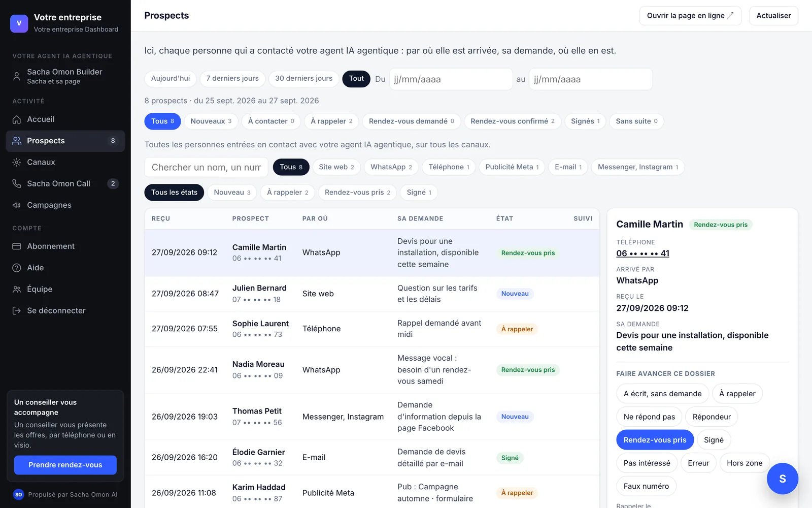
Task: Click the Abonnement card icon
Action: coord(17,246)
